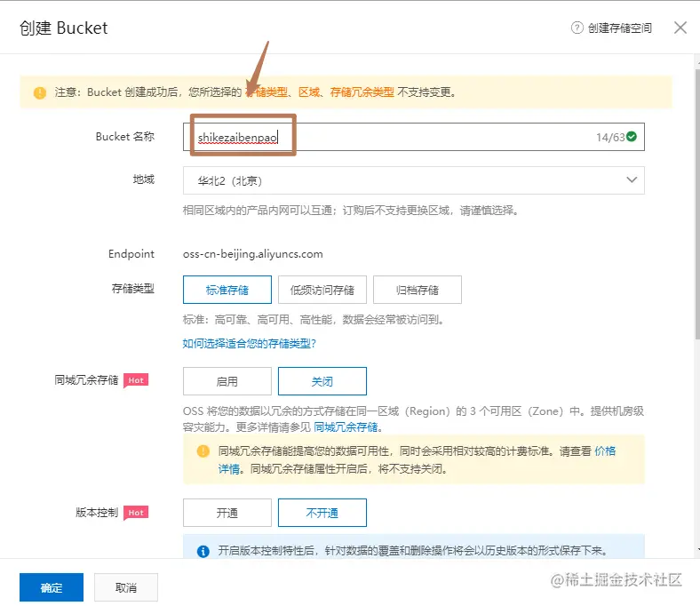The image size is (700, 606).
Task: Select 标准存储 storage type
Action: pyautogui.click(x=227, y=290)
